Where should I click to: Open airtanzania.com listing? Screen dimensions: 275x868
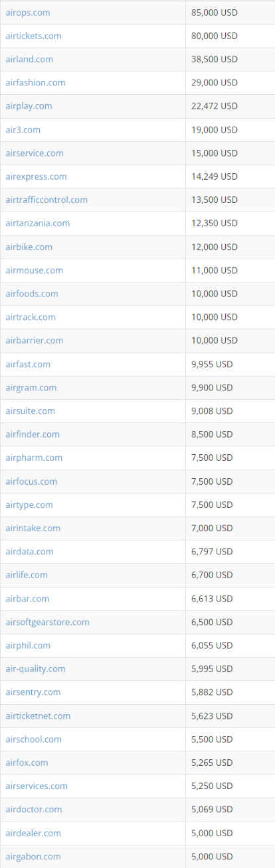pyautogui.click(x=37, y=223)
